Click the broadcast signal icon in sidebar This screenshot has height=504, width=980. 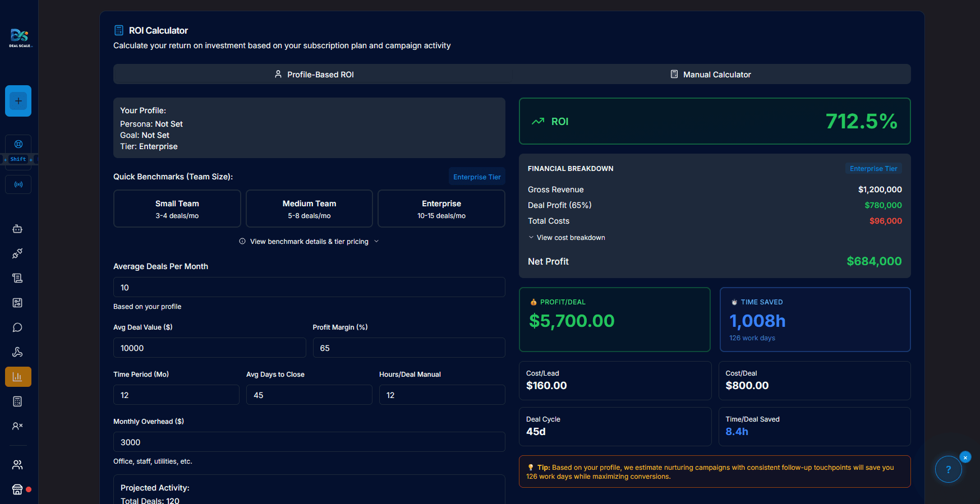click(18, 184)
